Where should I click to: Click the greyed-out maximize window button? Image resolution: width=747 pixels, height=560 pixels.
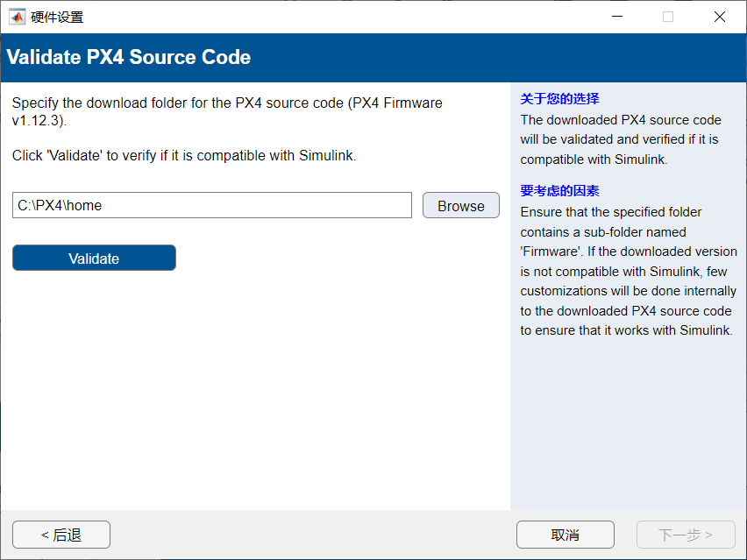(668, 17)
